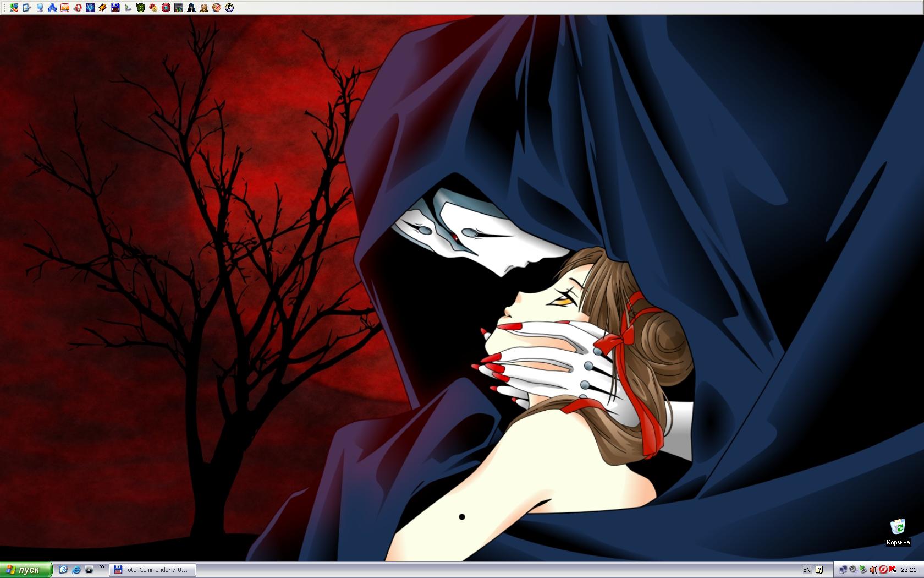Viewport: 924px width, 578px height.
Task: Click the пуск Start button
Action: point(26,570)
